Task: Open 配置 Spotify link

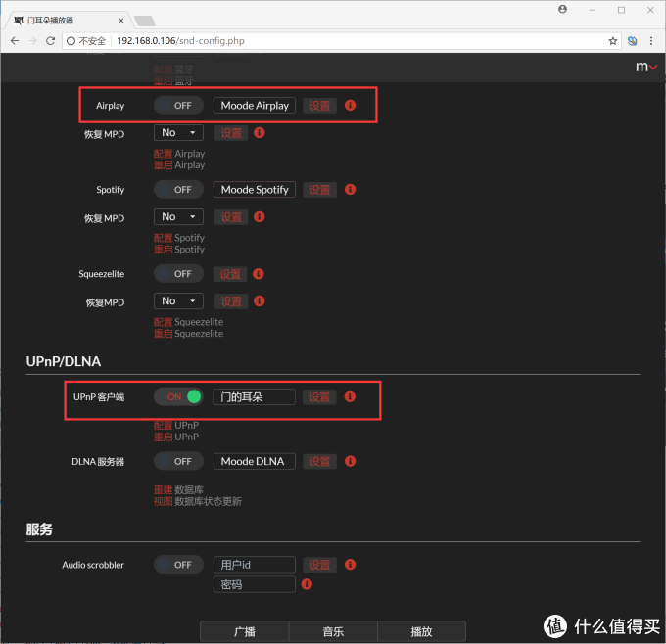Action: 179,237
